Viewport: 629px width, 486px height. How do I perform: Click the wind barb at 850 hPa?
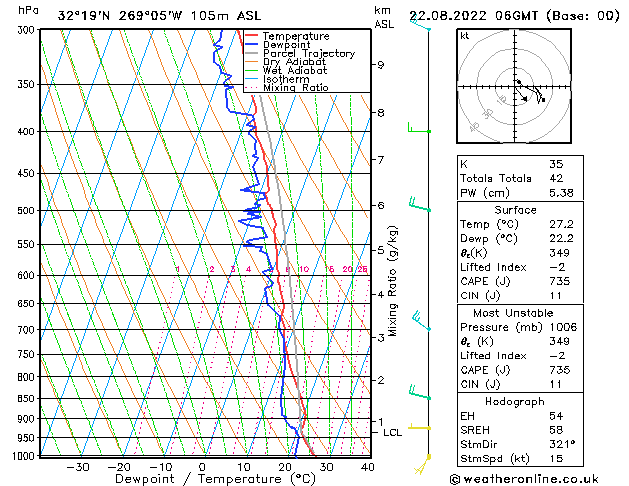[x=420, y=392]
